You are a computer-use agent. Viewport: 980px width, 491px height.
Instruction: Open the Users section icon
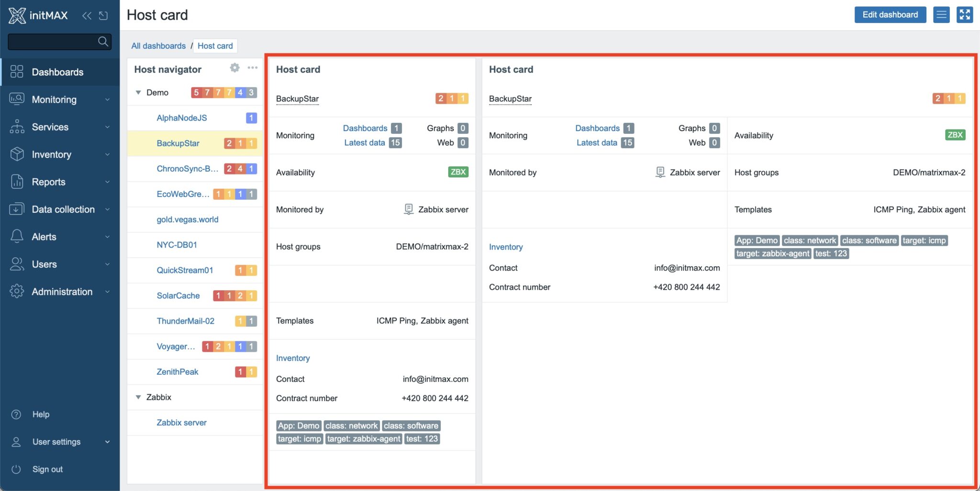(x=16, y=264)
